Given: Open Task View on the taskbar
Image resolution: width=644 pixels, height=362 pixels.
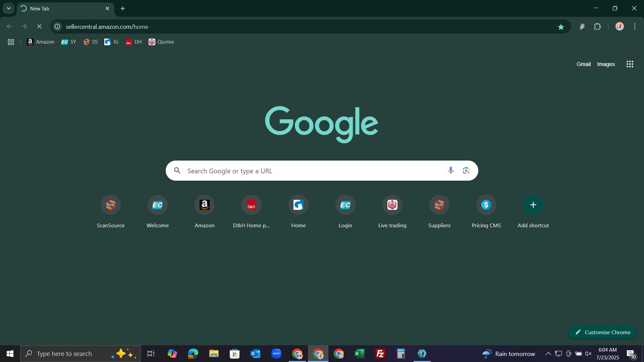Looking at the screenshot, I should tap(151, 354).
